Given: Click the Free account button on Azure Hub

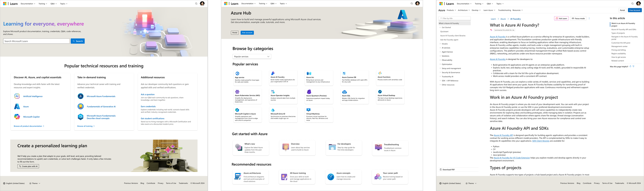Looking at the screenshot, I should (247, 33).
